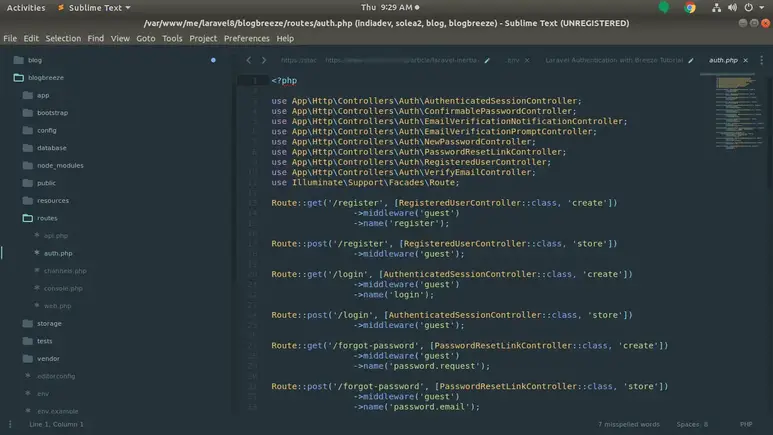Click the Chrome icon in system tray

690,7
